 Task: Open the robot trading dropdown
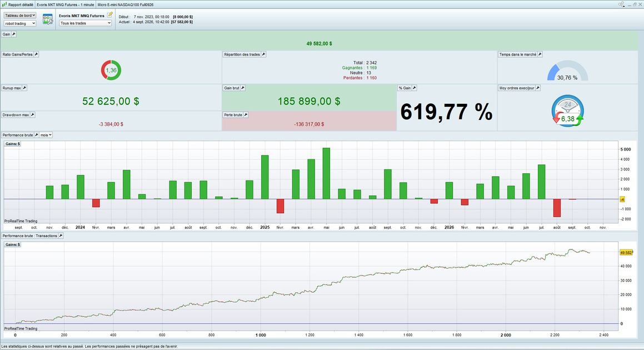pos(19,23)
